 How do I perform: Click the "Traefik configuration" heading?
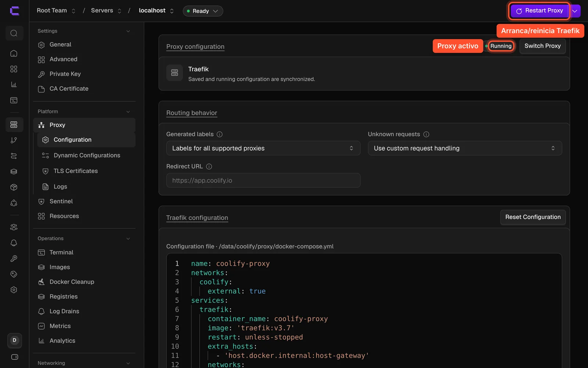pos(197,218)
